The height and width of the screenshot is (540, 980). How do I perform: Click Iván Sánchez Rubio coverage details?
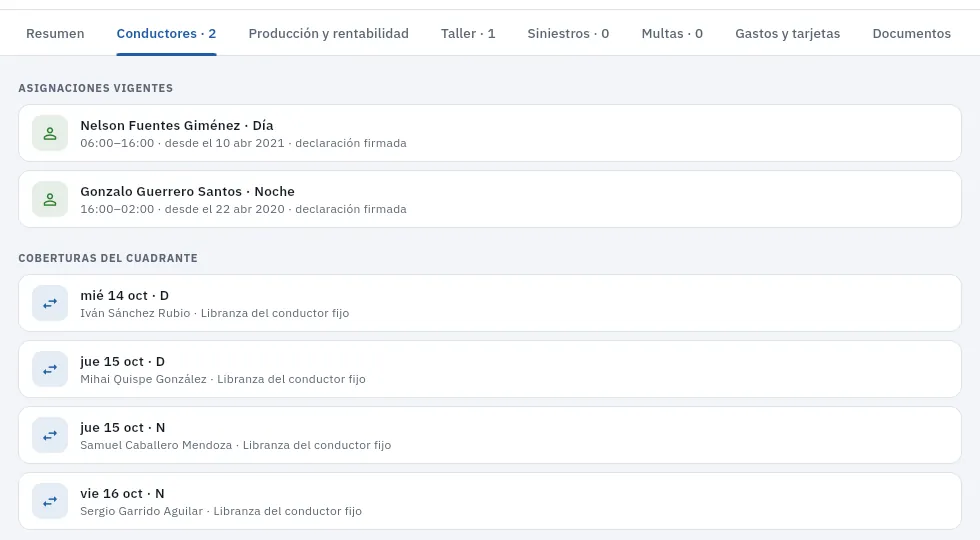click(x=214, y=313)
